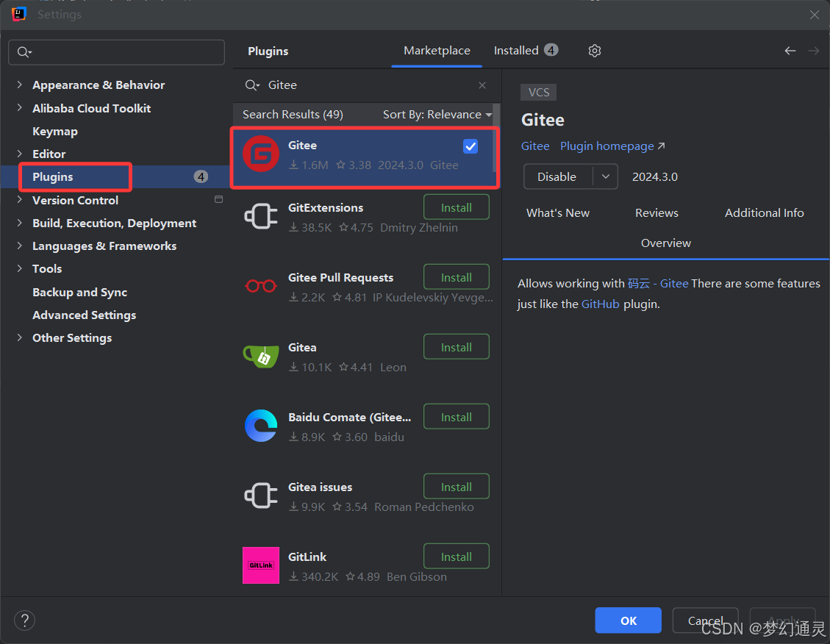830x644 pixels.
Task: Disable the Gitee plugin
Action: 557,176
